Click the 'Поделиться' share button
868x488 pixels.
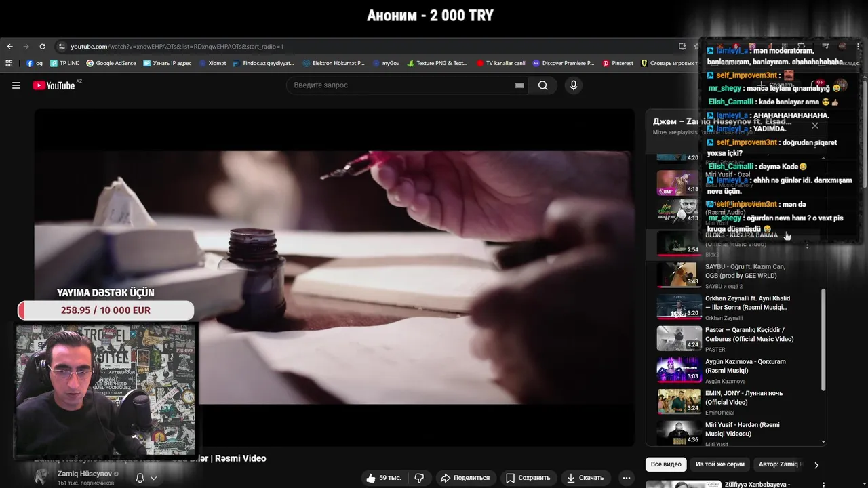pos(465,478)
